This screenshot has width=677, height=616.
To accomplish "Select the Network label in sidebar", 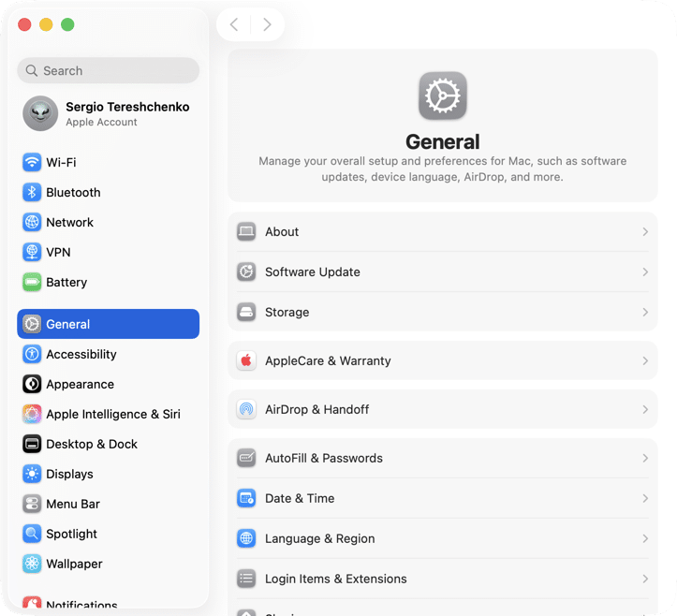I will (69, 222).
